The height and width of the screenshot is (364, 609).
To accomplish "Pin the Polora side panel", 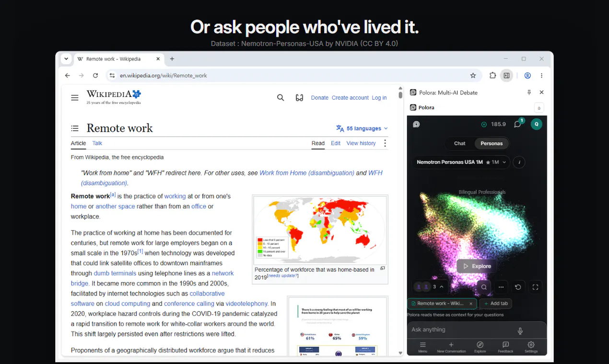I will (529, 92).
